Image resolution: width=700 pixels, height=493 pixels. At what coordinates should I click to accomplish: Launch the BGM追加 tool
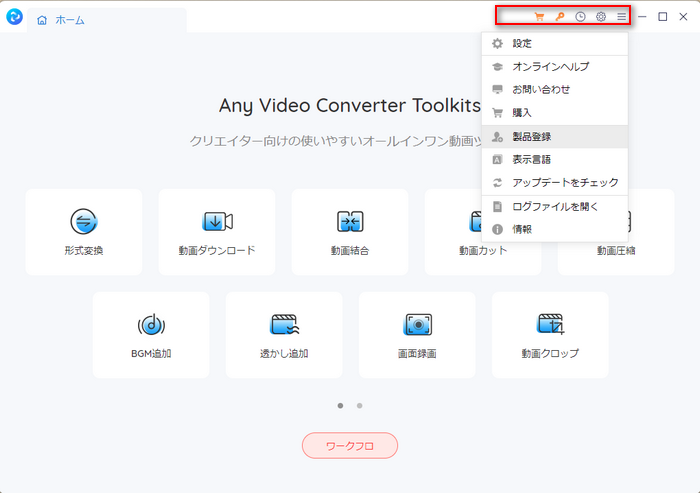click(x=151, y=335)
